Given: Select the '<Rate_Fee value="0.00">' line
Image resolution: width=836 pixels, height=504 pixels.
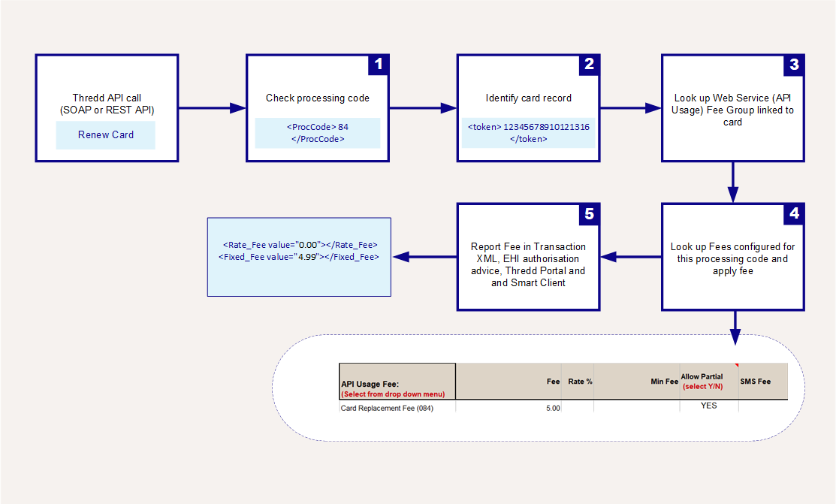Looking at the screenshot, I should pos(300,245).
